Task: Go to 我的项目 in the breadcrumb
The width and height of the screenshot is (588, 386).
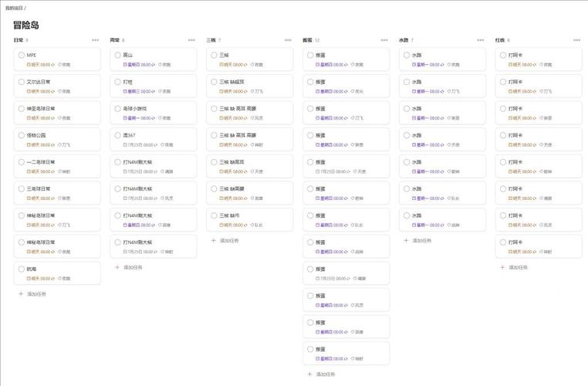Action: [14, 8]
